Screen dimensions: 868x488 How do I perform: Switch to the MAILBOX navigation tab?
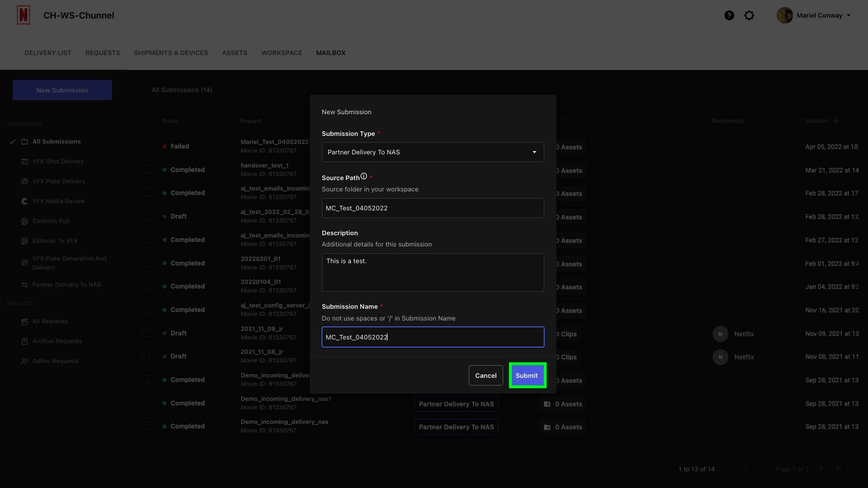pos(331,53)
